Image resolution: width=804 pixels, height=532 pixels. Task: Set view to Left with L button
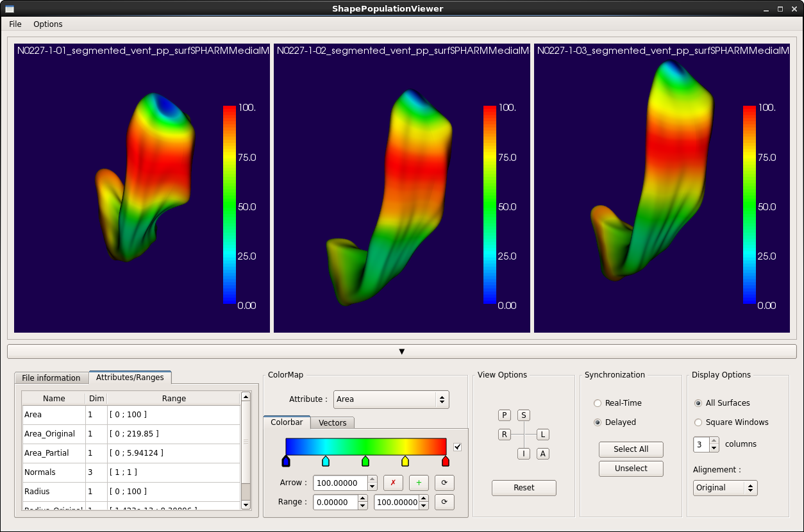[542, 435]
